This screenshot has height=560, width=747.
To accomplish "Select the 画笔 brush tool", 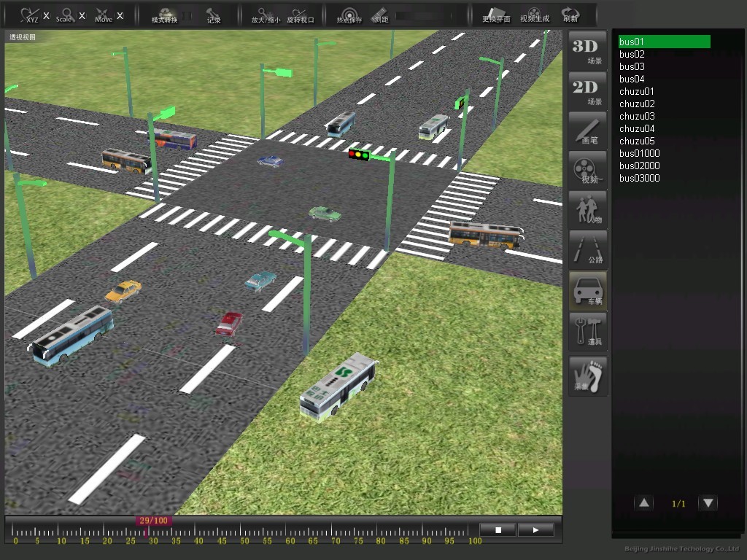I will (x=588, y=131).
